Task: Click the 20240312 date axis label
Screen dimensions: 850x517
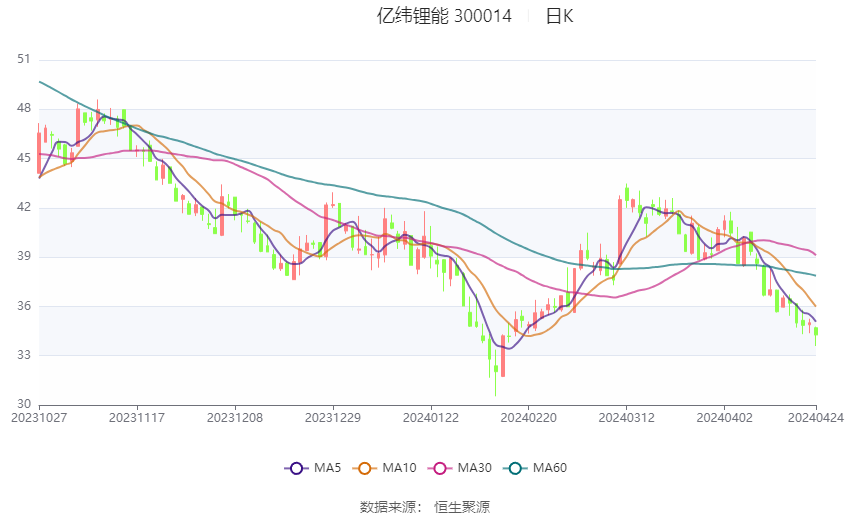Action: point(627,418)
